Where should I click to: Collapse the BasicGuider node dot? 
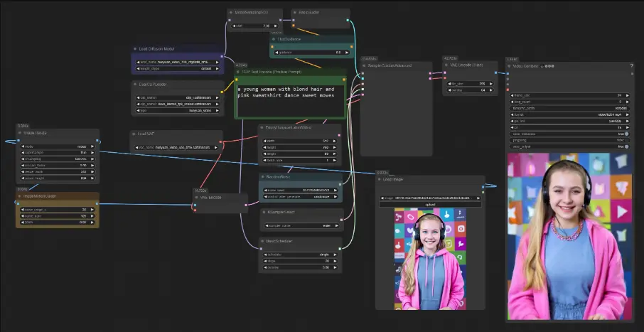[295, 13]
